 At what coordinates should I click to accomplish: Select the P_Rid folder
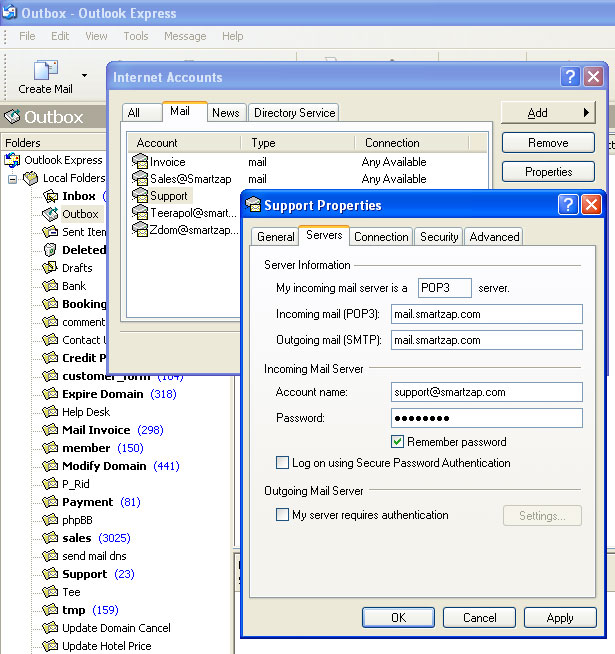76,484
